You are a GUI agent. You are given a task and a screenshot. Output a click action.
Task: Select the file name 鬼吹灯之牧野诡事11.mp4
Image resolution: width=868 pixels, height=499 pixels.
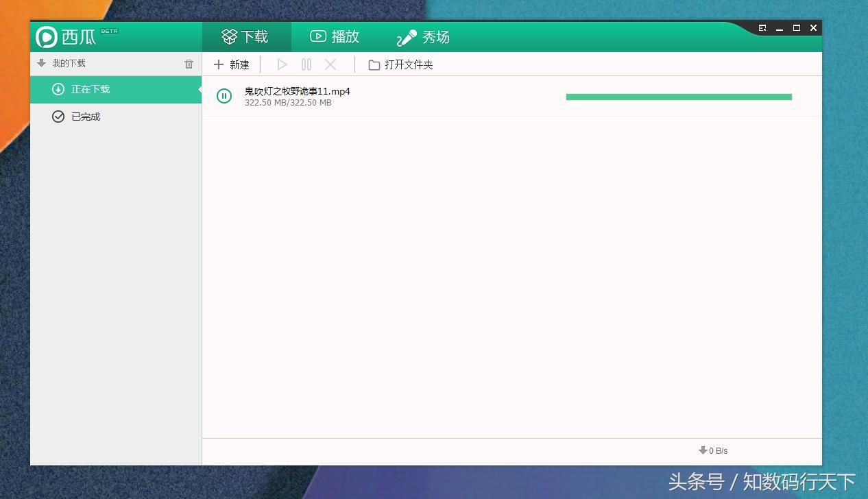(297, 90)
